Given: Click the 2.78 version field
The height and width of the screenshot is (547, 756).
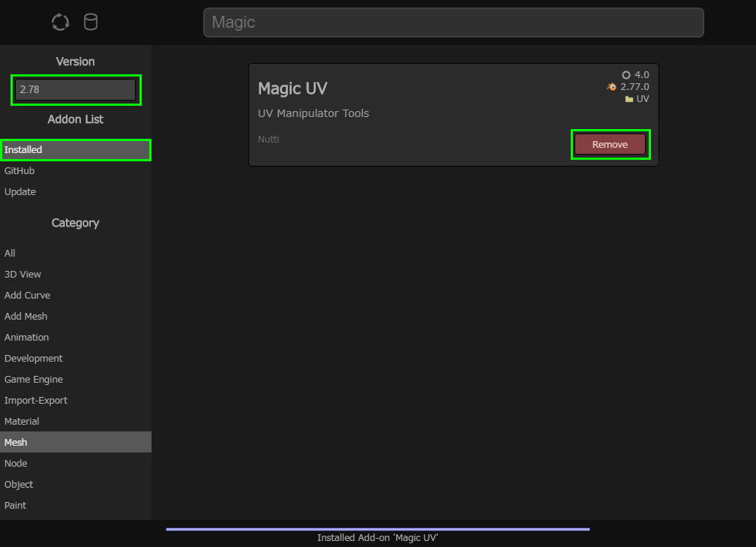Looking at the screenshot, I should point(76,90).
